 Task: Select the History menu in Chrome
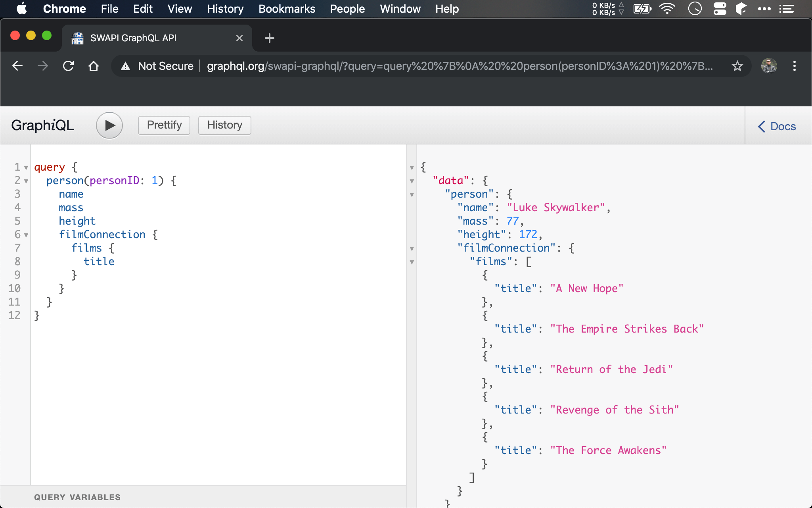224,8
